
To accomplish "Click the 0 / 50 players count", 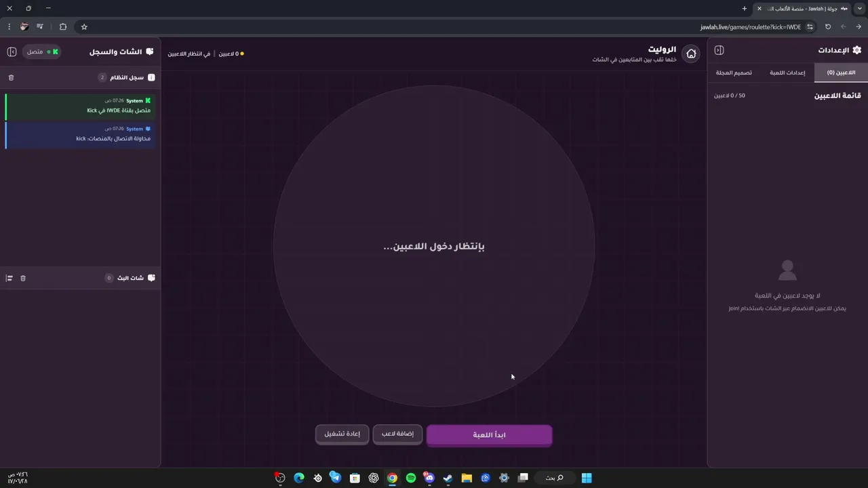I will (x=730, y=96).
